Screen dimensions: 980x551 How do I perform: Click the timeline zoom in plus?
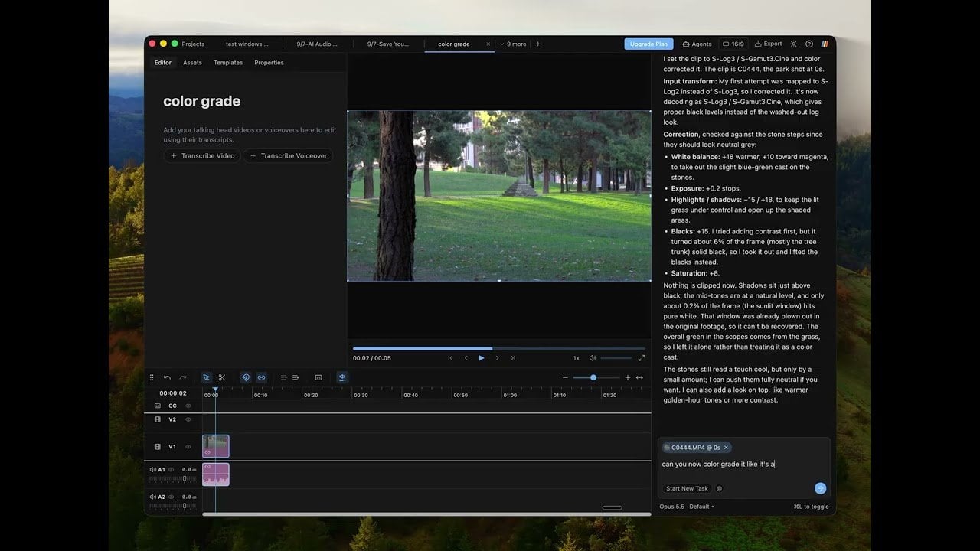coord(628,377)
